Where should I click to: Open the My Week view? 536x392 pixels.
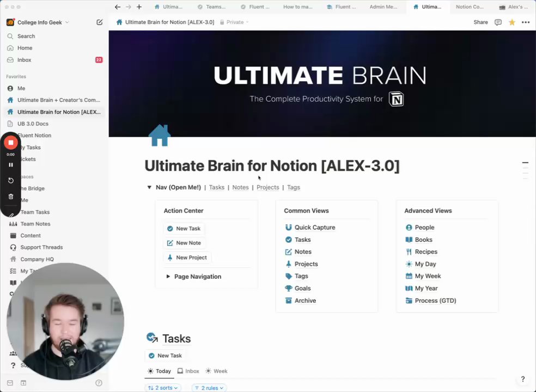[x=423, y=276]
